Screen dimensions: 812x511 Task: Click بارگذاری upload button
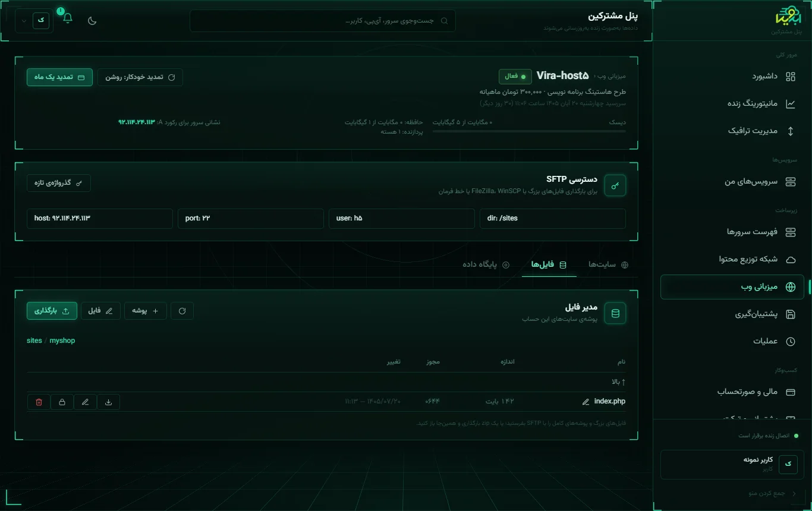tap(52, 311)
